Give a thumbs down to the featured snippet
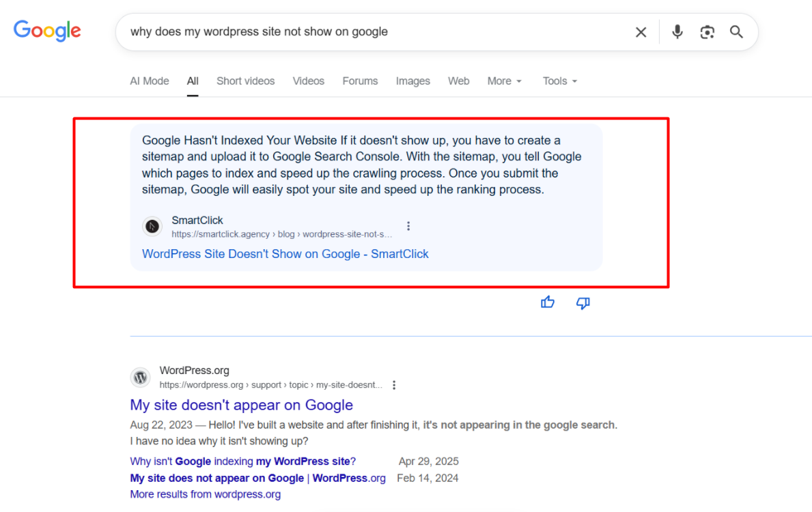The height and width of the screenshot is (512, 812). [583, 302]
